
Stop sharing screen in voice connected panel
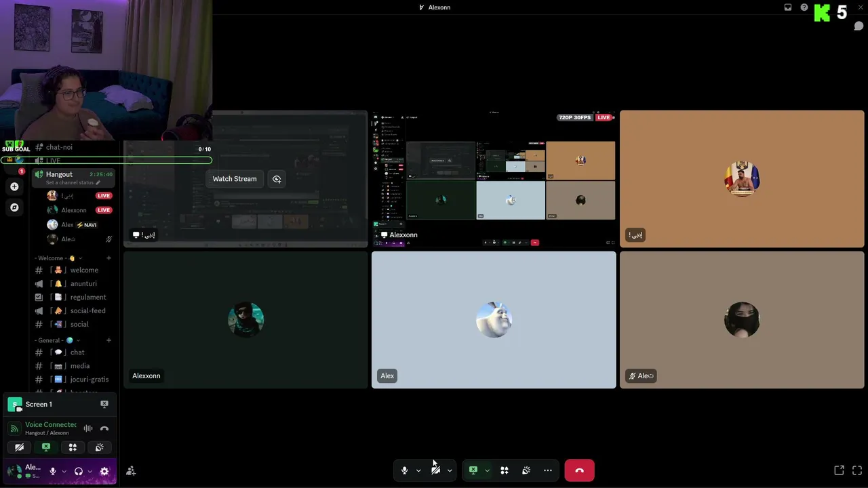coord(46,447)
